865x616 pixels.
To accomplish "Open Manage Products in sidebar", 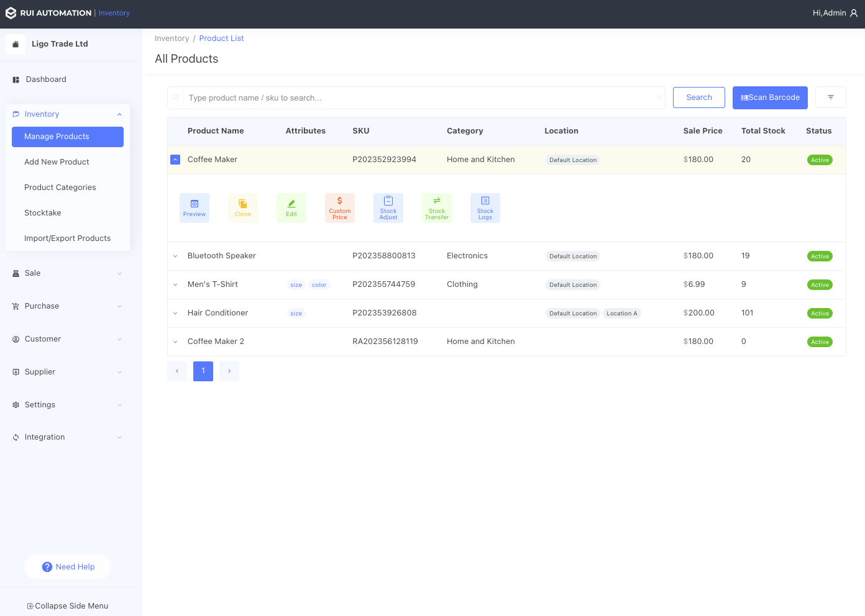I will click(67, 137).
